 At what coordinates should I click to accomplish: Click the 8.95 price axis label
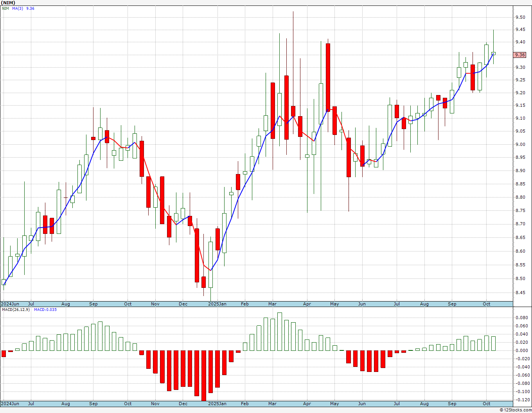click(520, 158)
